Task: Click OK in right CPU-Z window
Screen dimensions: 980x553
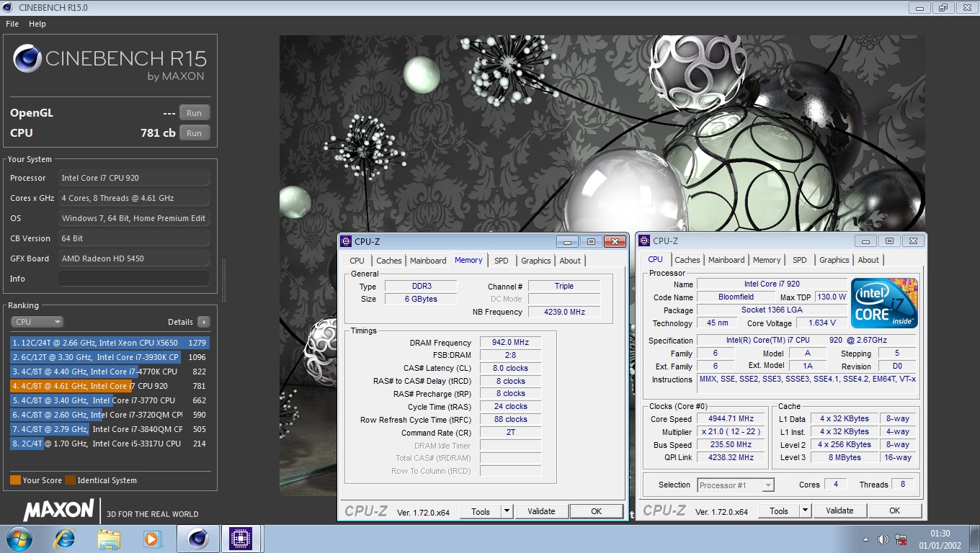Action: click(x=895, y=511)
